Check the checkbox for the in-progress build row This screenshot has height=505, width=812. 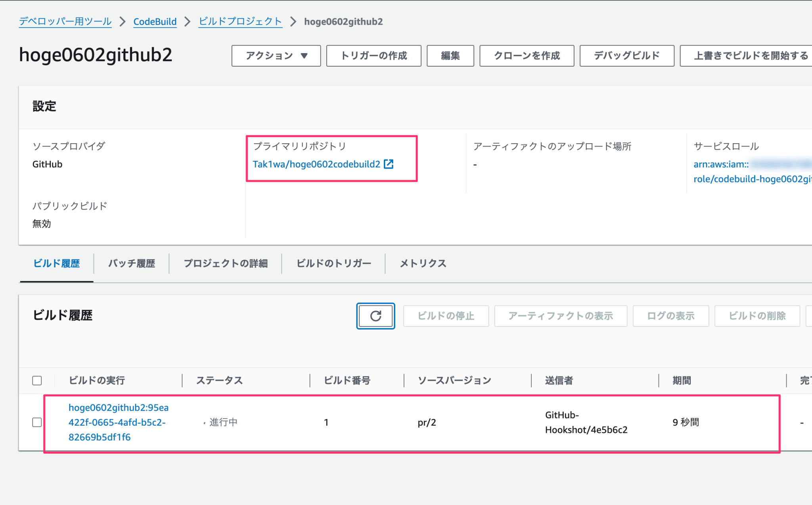point(37,422)
